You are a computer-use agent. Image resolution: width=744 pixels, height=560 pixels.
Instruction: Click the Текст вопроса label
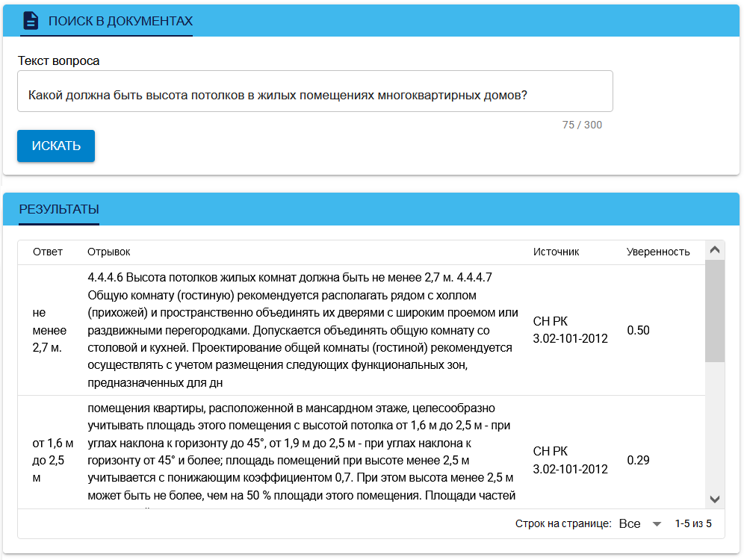coord(59,60)
